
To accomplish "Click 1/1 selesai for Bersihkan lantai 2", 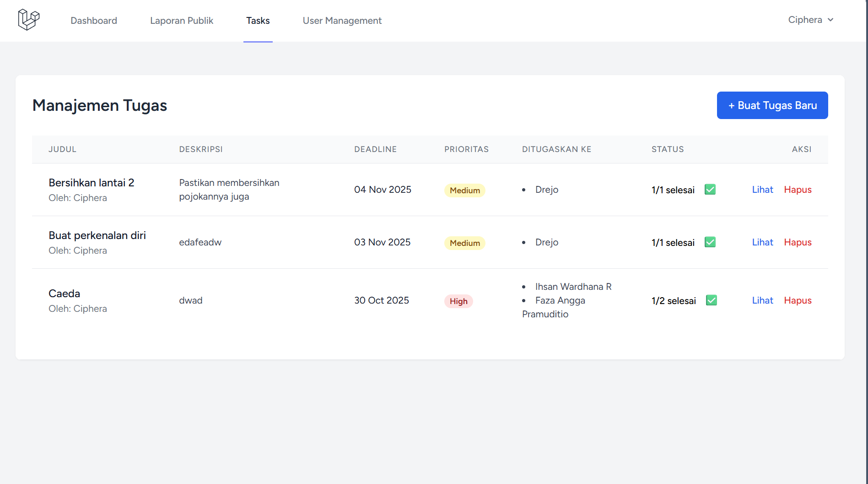I will click(x=673, y=190).
